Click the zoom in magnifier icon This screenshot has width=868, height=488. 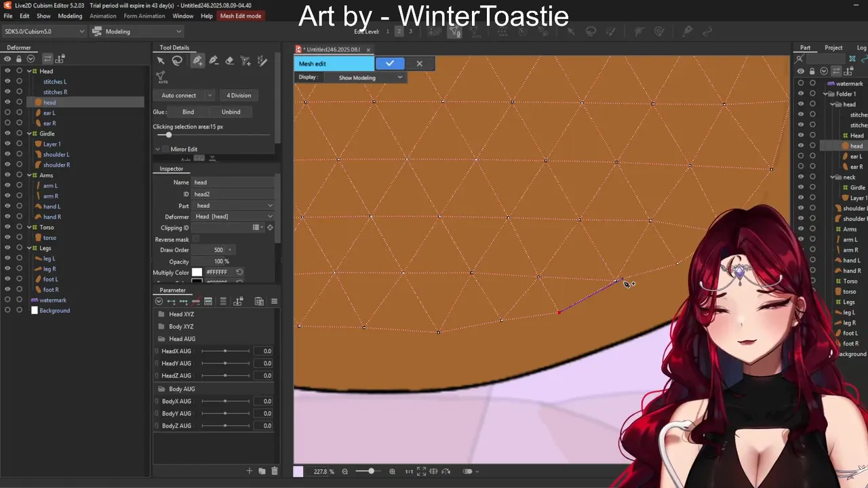(x=393, y=471)
